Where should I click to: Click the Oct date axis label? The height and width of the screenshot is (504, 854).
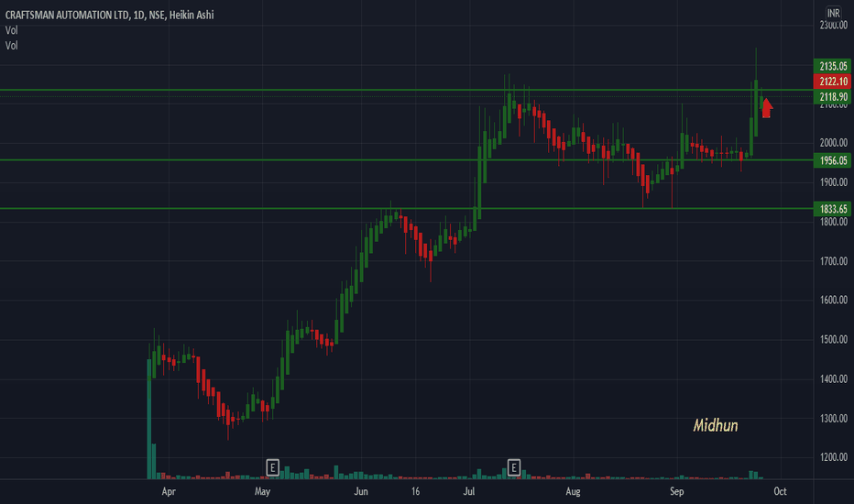click(780, 491)
